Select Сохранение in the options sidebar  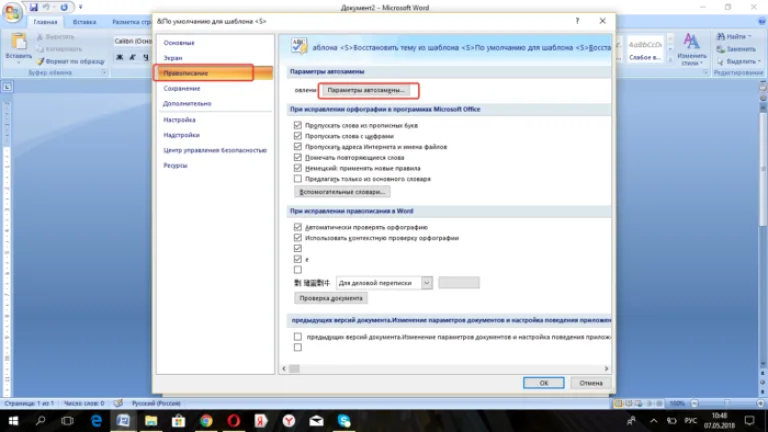tap(182, 88)
